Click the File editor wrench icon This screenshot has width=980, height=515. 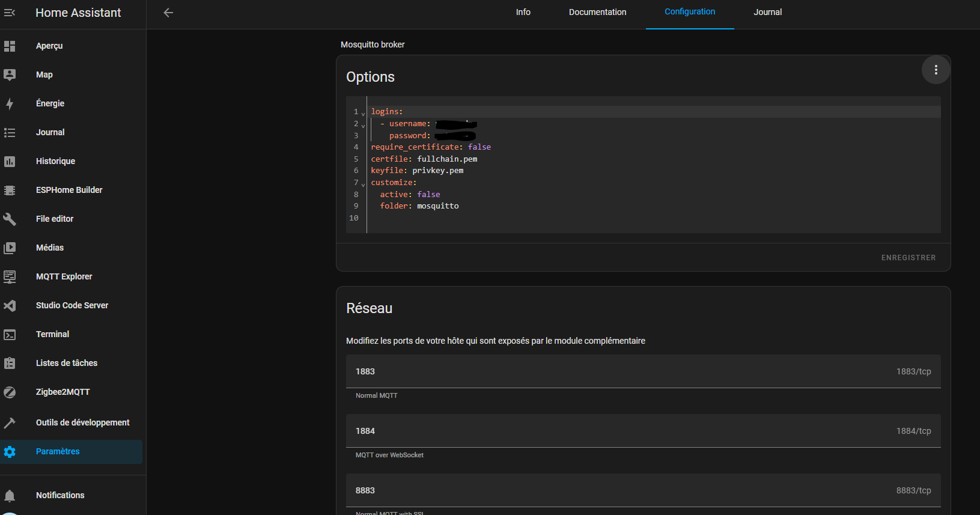[10, 219]
